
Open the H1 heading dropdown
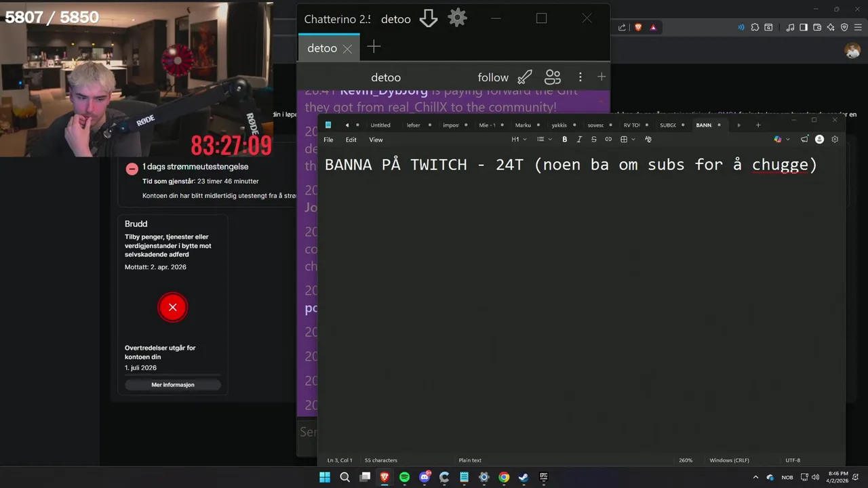519,140
